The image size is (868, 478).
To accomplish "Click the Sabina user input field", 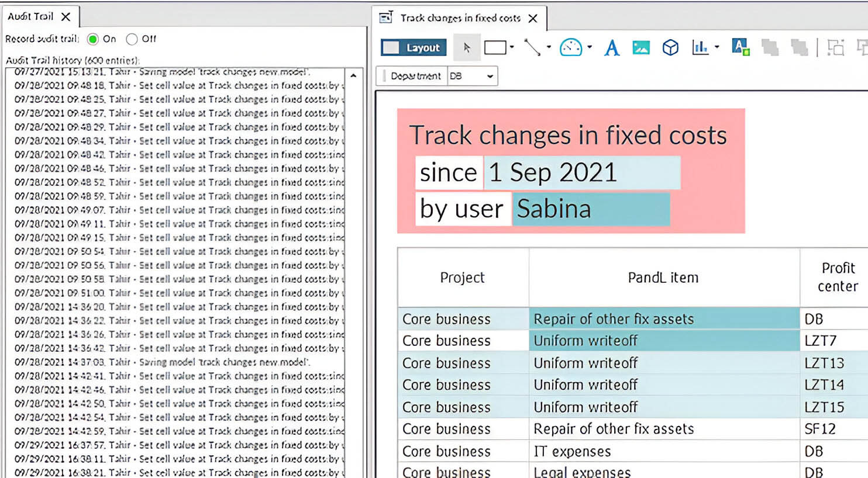I will (x=591, y=209).
